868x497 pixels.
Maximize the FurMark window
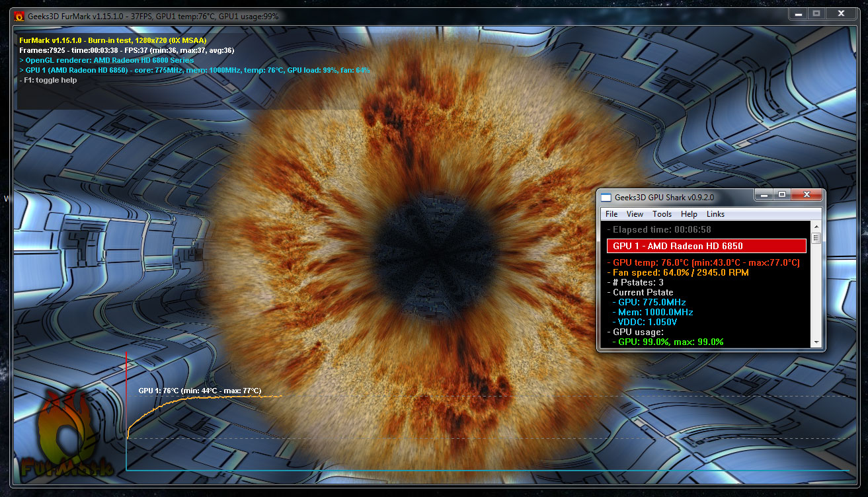click(x=816, y=13)
